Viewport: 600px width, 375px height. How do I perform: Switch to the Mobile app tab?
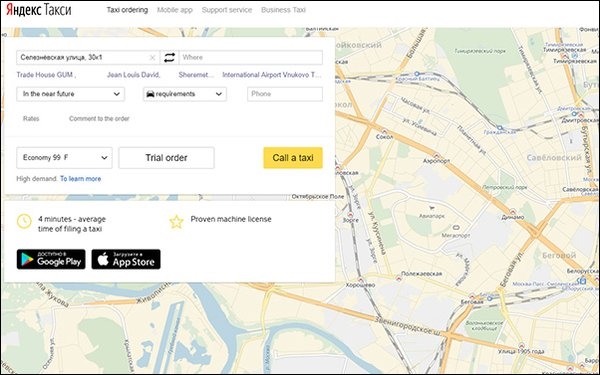[174, 10]
